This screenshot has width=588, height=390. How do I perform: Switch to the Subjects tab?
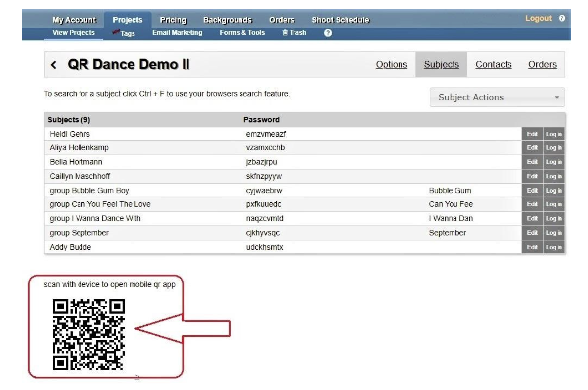coord(442,65)
